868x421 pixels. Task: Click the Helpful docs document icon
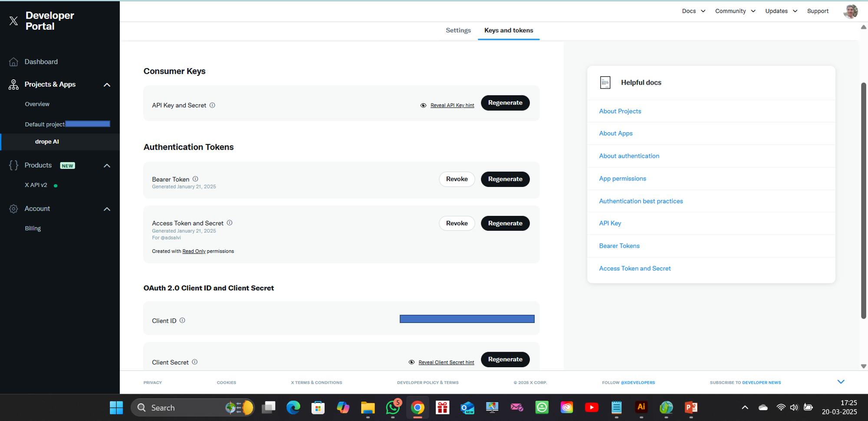click(605, 82)
